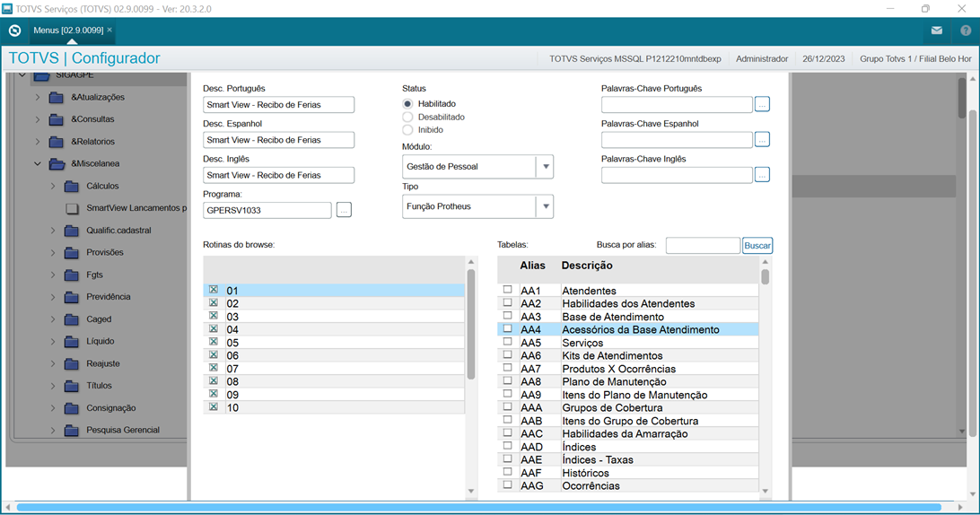Select SmartView Lancamentos menu entry
This screenshot has width=980, height=515.
click(x=136, y=208)
